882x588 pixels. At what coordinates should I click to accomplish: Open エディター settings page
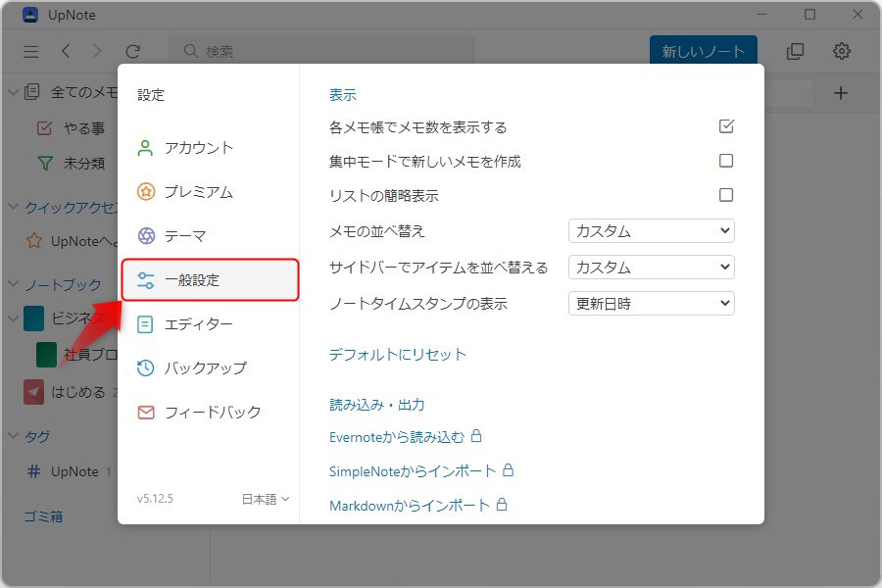(x=210, y=324)
